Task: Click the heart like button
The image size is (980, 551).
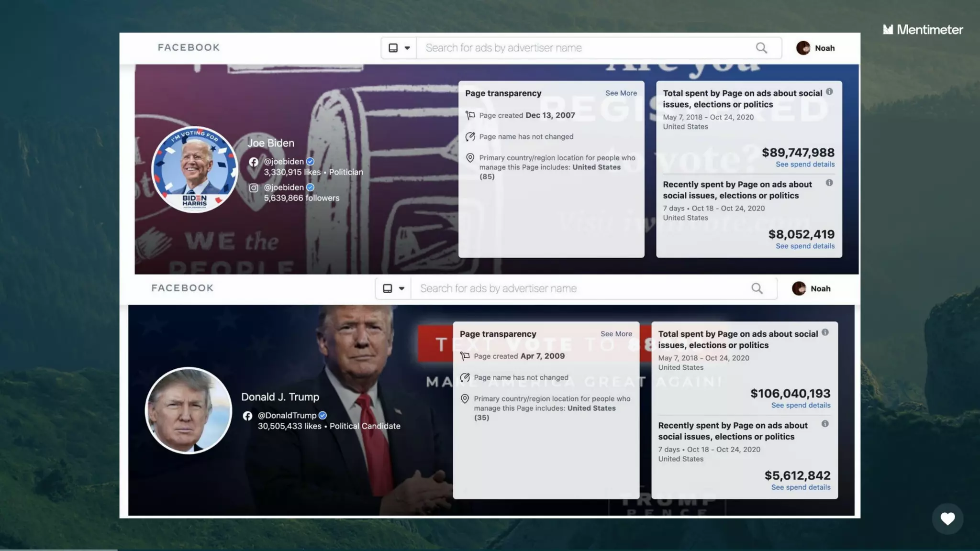Action: 947,519
